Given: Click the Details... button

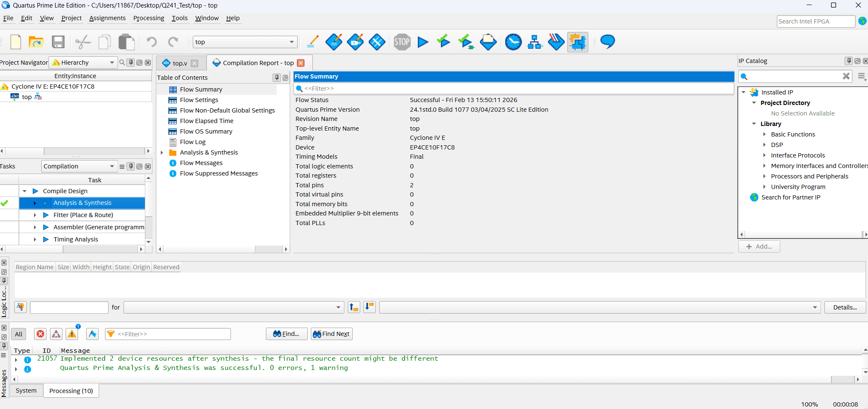Looking at the screenshot, I should (x=844, y=307).
